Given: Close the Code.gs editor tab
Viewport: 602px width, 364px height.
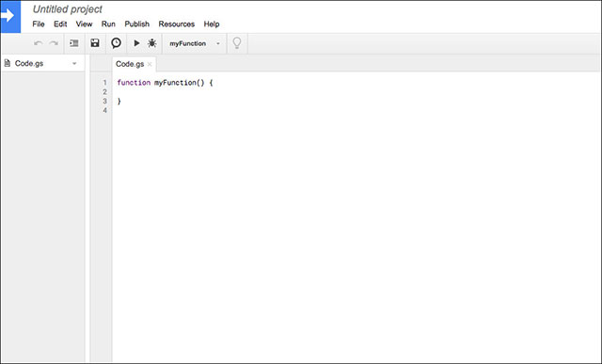Looking at the screenshot, I should pos(150,64).
